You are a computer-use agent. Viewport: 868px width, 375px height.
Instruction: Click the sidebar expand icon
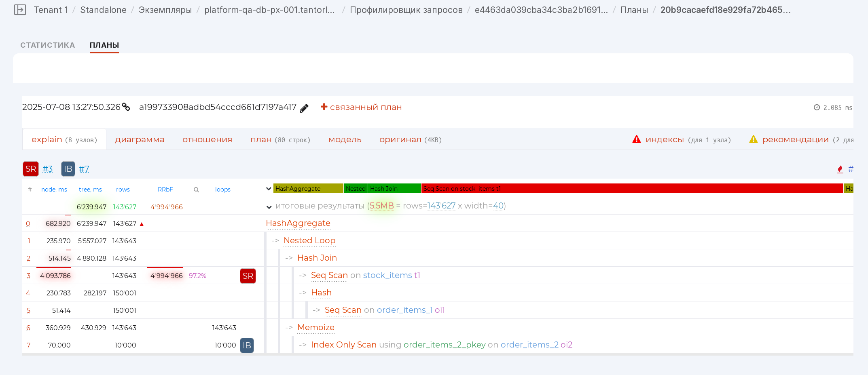click(20, 10)
